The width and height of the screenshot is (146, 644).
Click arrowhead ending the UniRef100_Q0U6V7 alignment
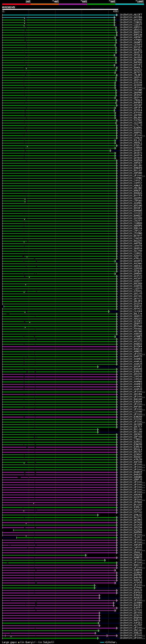pos(111,151)
